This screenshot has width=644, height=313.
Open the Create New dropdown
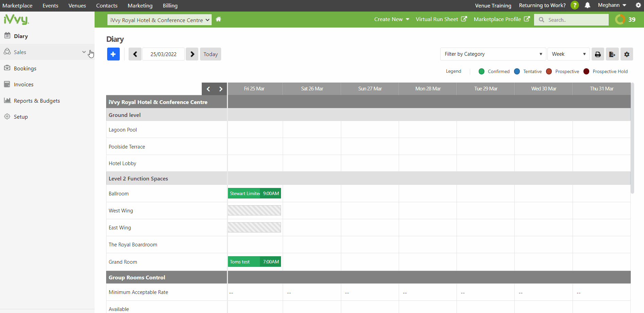click(392, 19)
